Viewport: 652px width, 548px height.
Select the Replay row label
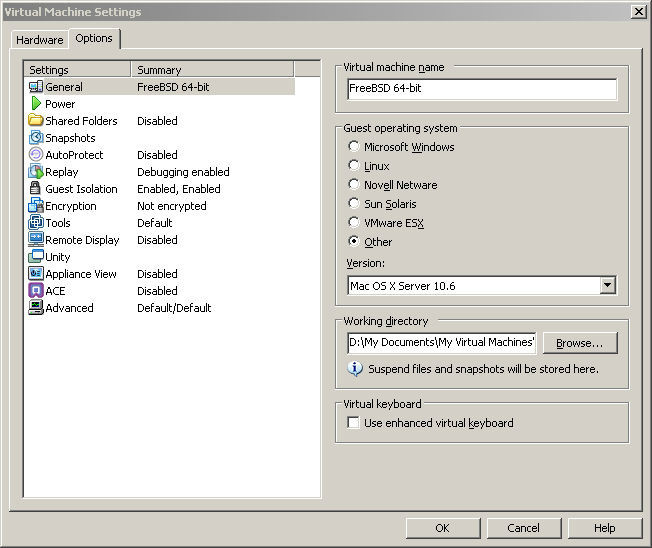[x=62, y=172]
